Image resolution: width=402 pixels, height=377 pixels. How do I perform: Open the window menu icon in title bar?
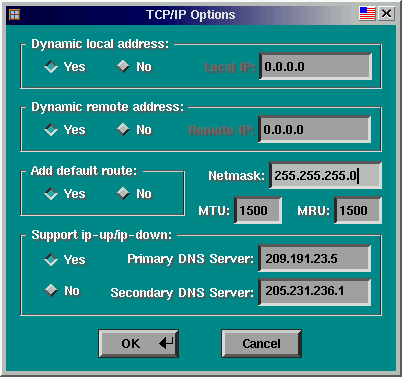tap(15, 15)
